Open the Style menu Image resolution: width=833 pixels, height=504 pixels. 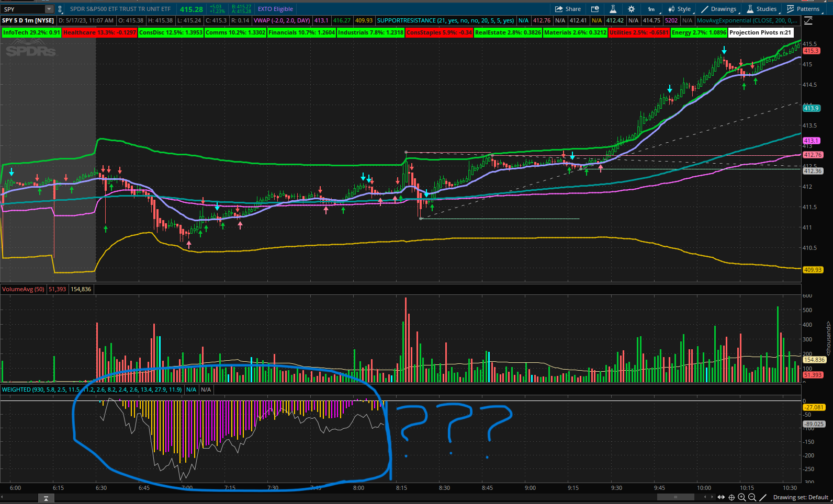680,9
